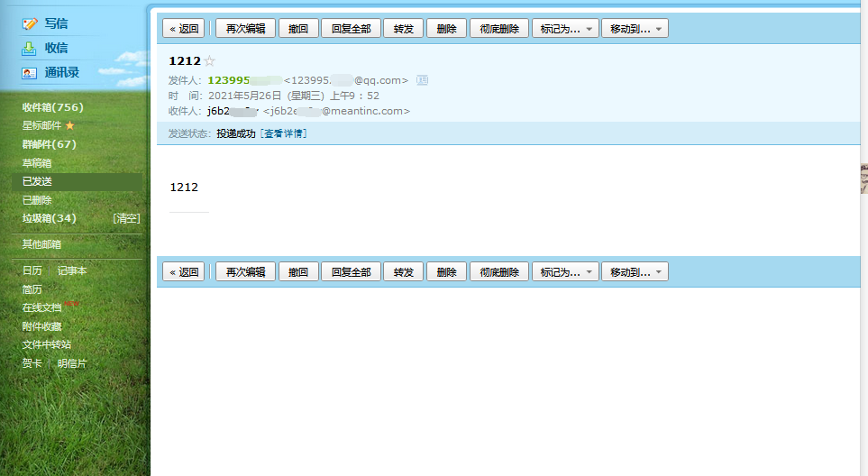Select 已发送 sent folder
Screen dimensions: 868x476
point(77,181)
